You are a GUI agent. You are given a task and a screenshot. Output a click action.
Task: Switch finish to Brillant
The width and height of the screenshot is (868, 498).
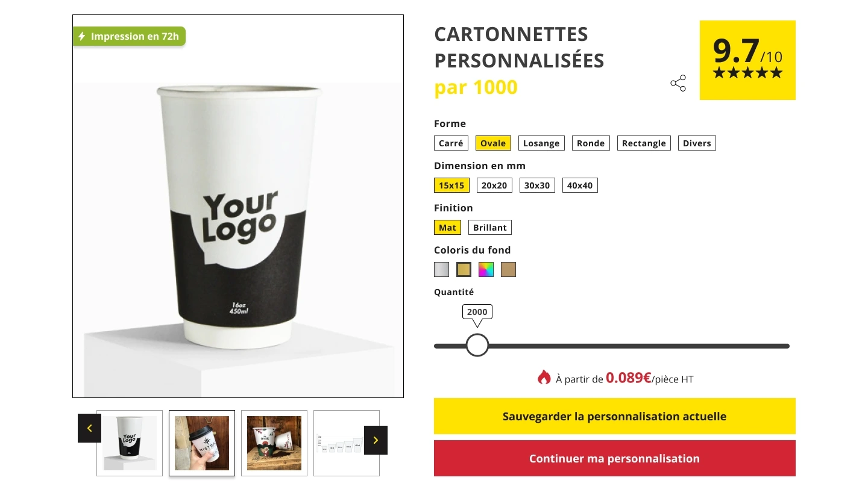[x=490, y=228]
